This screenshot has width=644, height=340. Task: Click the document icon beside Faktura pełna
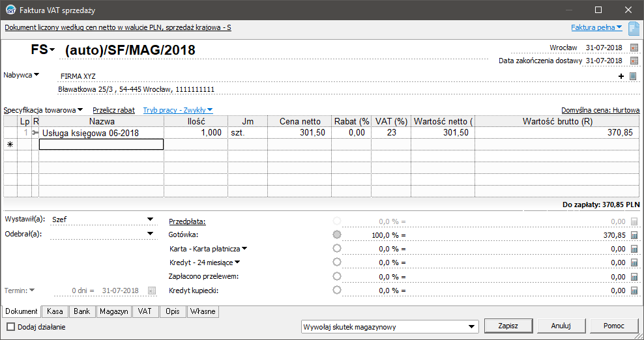tap(634, 28)
